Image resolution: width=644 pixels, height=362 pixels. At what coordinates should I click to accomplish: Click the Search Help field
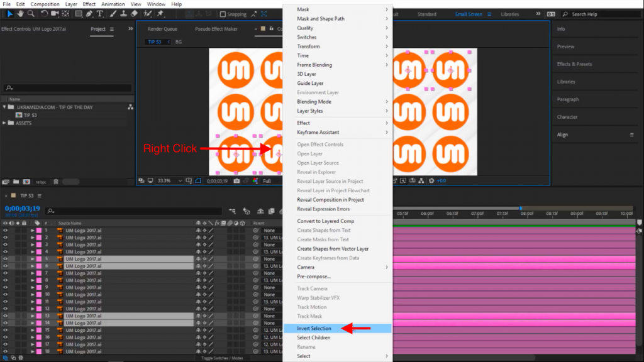point(601,14)
